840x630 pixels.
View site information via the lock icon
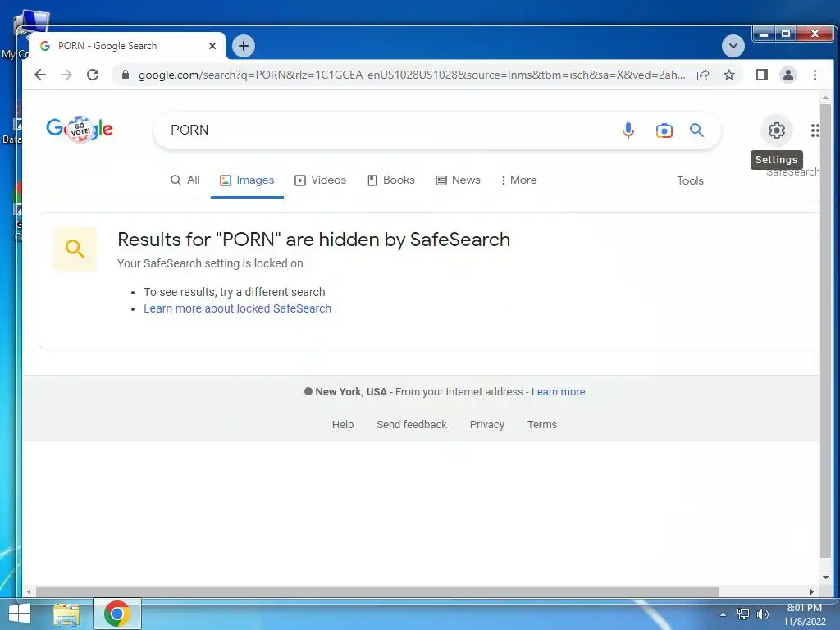[126, 75]
